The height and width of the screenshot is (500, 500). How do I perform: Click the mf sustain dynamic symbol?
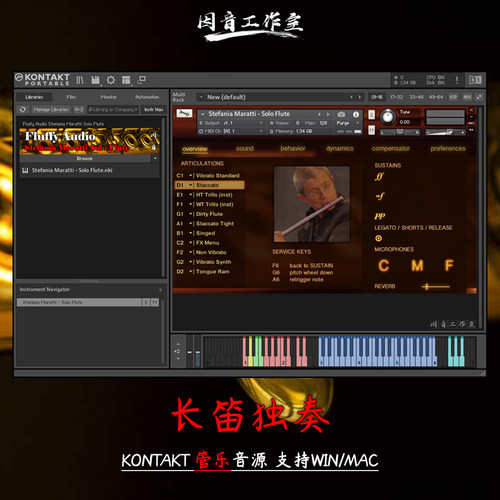tap(380, 196)
